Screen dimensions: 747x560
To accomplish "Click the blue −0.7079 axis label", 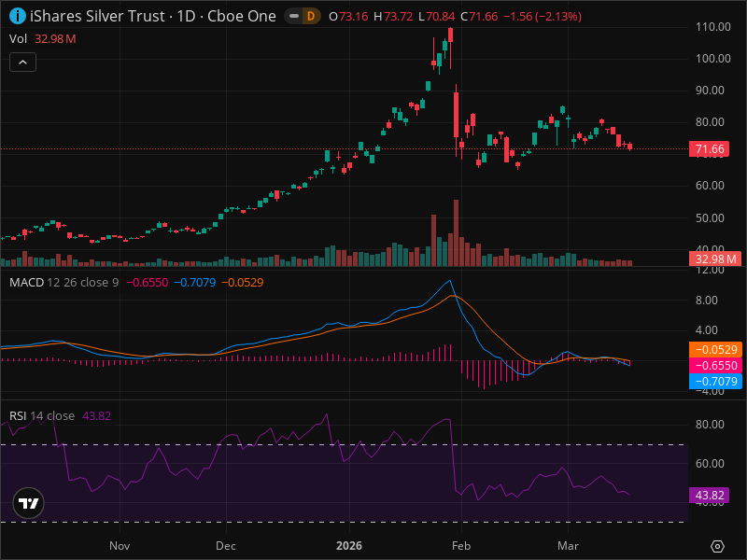I will (715, 381).
